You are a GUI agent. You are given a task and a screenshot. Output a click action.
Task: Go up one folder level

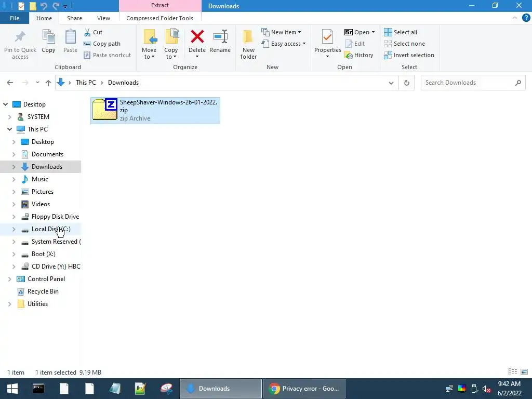tap(48, 83)
